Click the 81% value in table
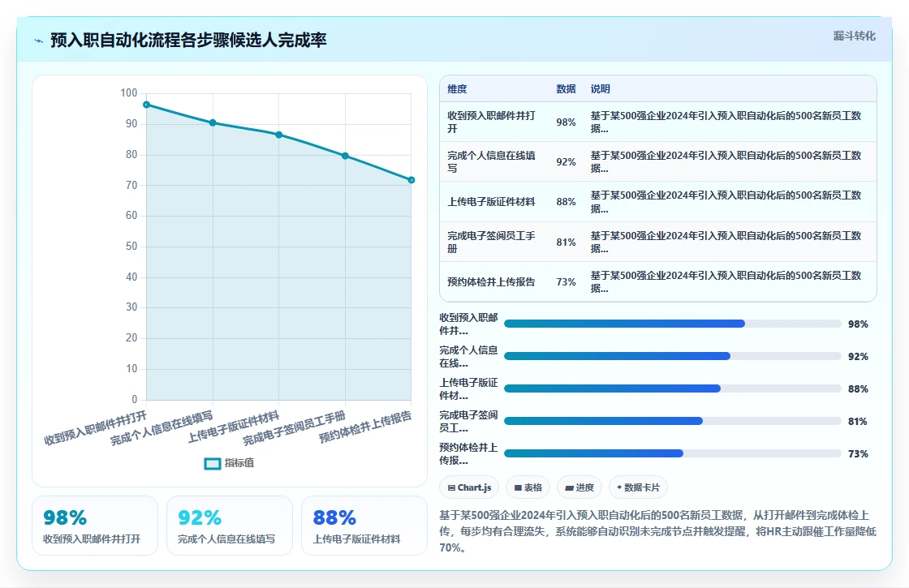 click(566, 242)
